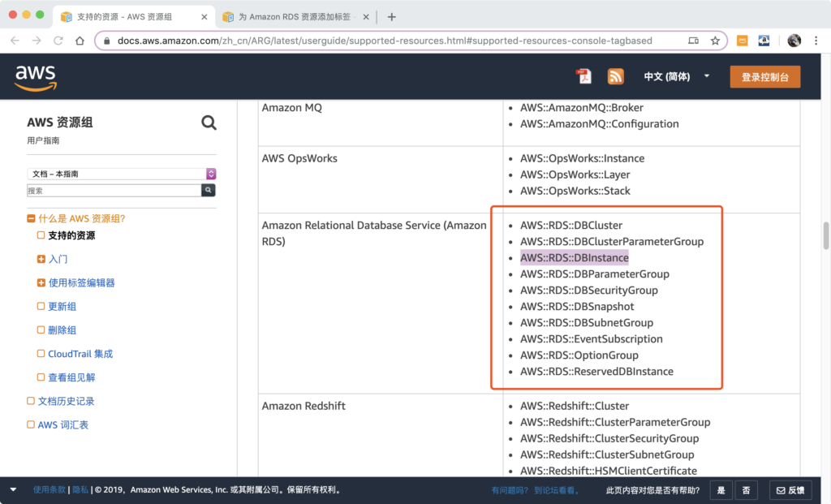Screen dimensions: 831x504
Task: Download the PDF version via PDF icon
Action: pyautogui.click(x=583, y=76)
